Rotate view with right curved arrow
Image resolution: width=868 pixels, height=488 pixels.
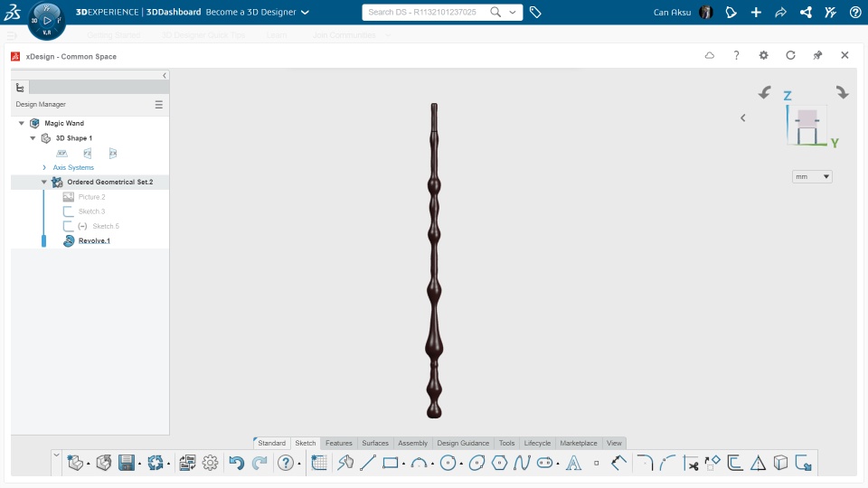pyautogui.click(x=842, y=92)
